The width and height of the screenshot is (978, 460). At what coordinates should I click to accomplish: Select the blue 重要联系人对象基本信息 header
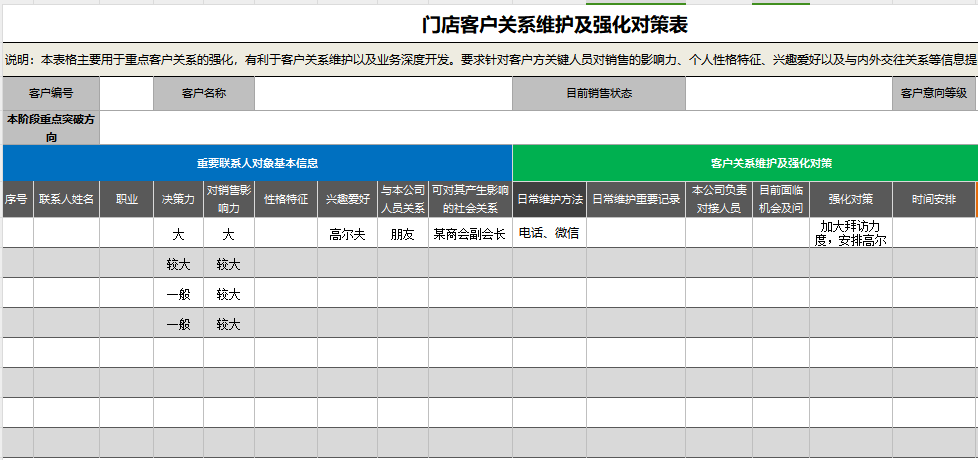pyautogui.click(x=257, y=163)
